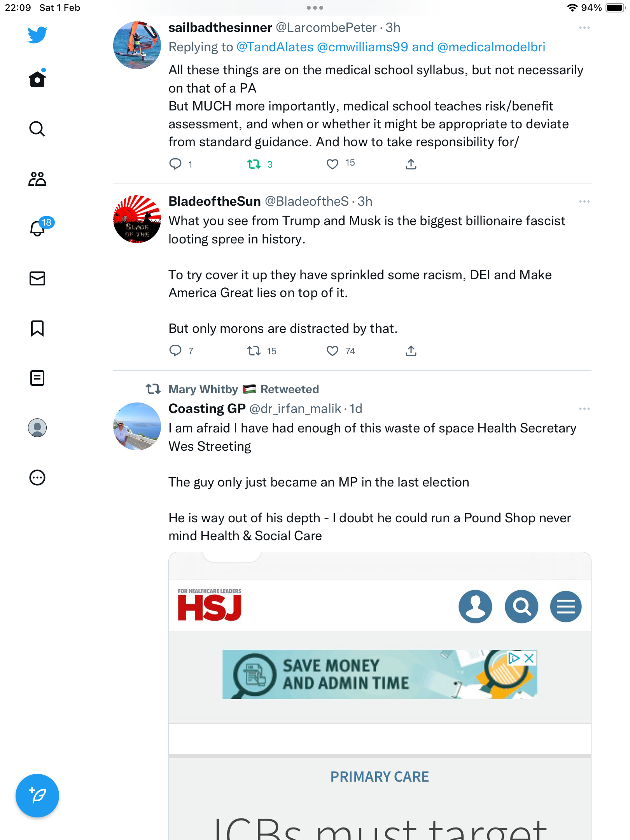Open Messages envelope in sidebar
This screenshot has height=840, width=630.
coord(37,278)
